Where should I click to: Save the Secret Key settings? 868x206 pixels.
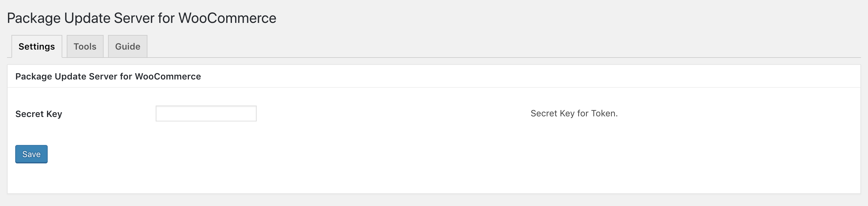coord(31,154)
